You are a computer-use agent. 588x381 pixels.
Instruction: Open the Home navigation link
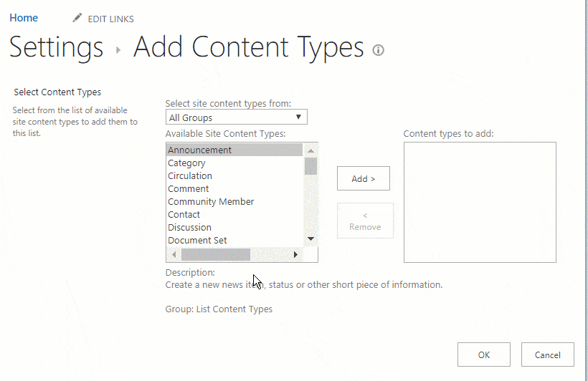pyautogui.click(x=24, y=18)
